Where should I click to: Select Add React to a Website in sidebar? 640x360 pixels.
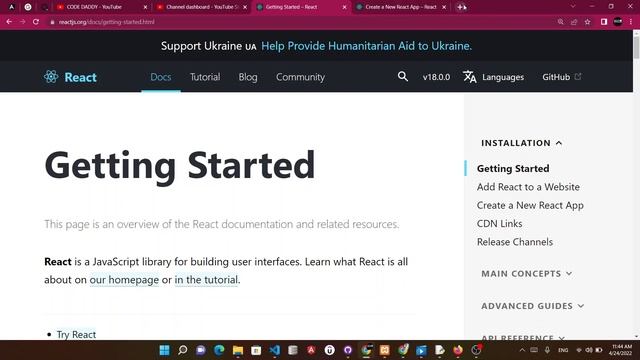click(528, 187)
